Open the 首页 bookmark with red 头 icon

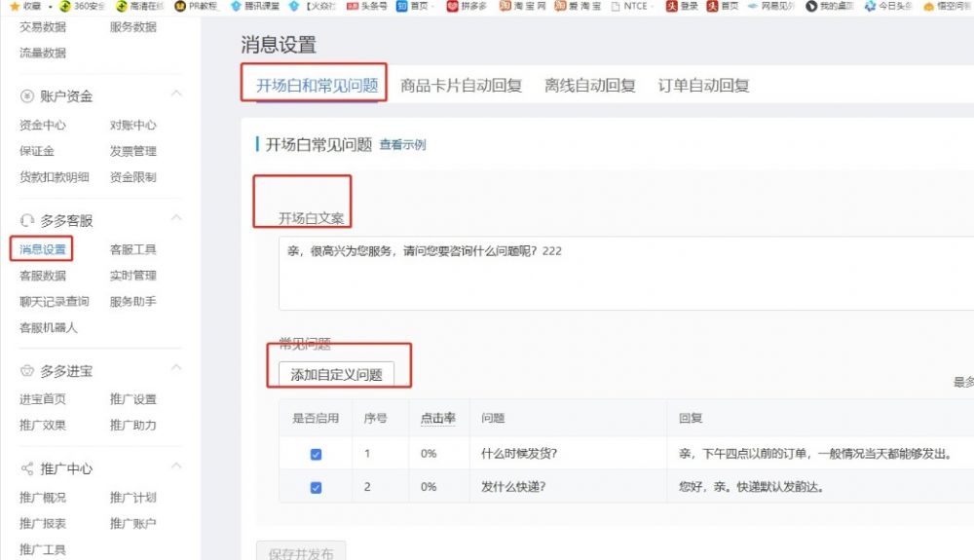[x=723, y=6]
